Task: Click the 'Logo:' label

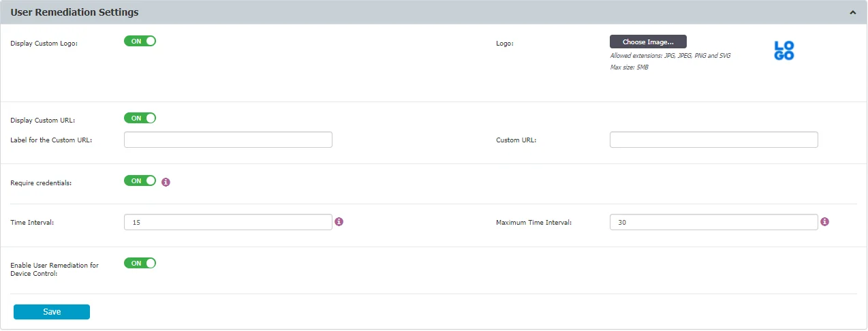Action: tap(505, 44)
